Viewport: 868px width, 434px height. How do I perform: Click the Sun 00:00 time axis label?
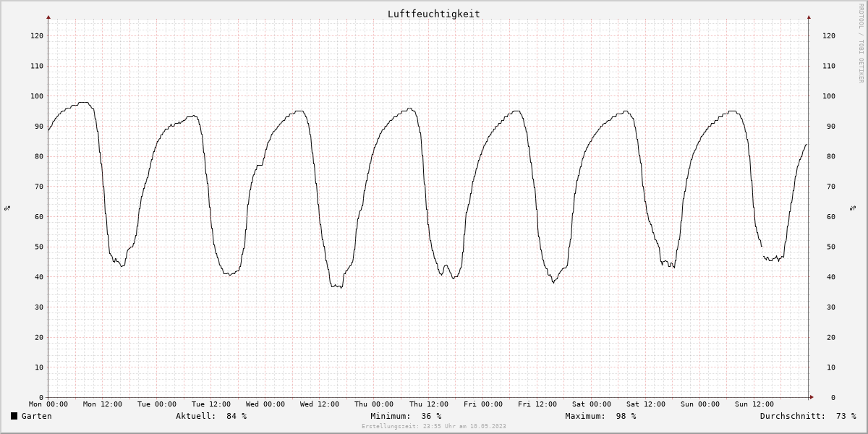(x=699, y=404)
